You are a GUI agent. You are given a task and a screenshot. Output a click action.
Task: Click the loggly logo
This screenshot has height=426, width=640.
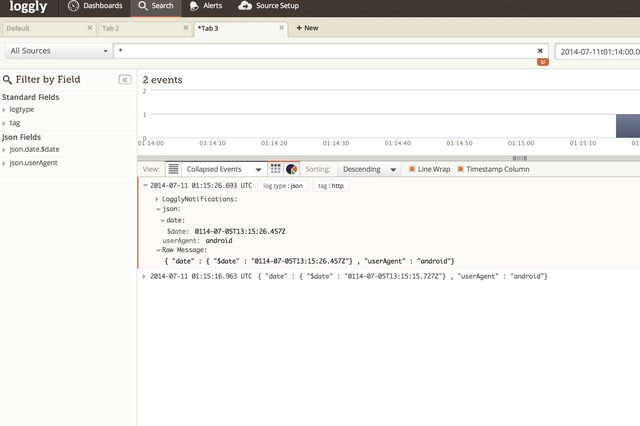pyautogui.click(x=28, y=7)
